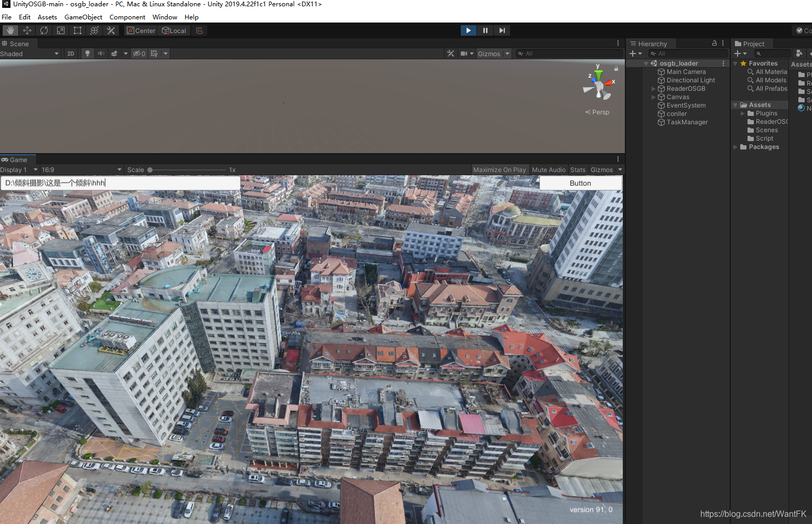Image resolution: width=812 pixels, height=524 pixels.
Task: Click the Step frame button
Action: point(502,30)
